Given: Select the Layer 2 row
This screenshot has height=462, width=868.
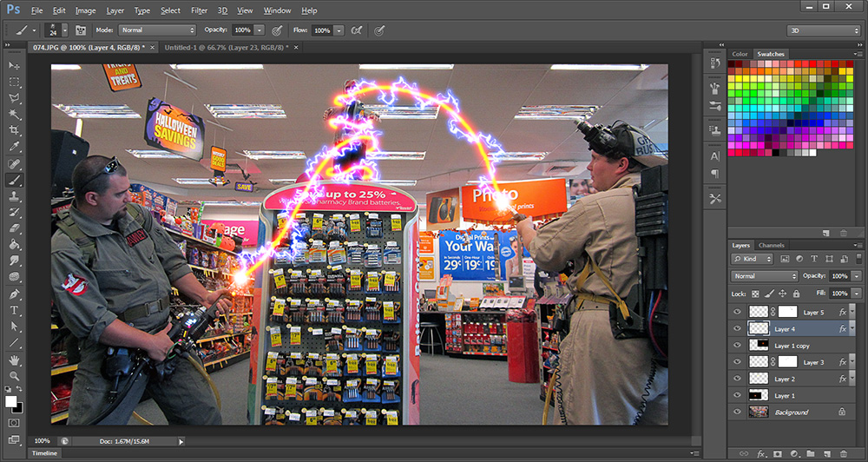Looking at the screenshot, I should coord(792,379).
